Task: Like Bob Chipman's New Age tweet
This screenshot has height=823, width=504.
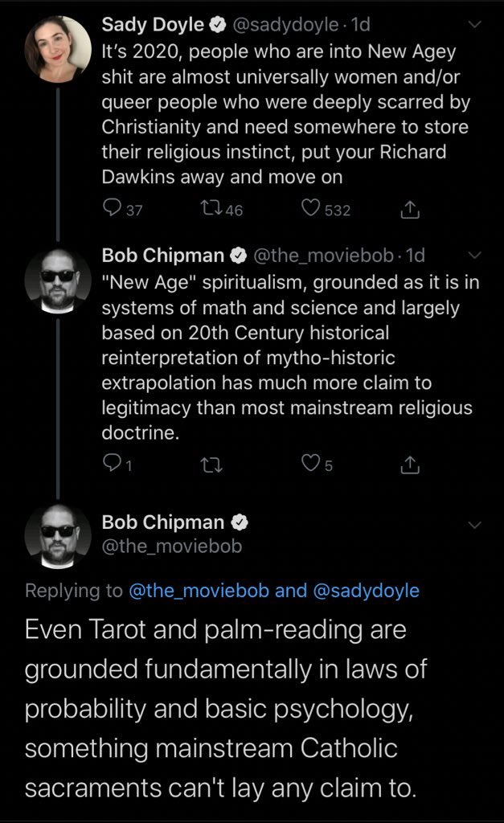Action: pos(310,463)
